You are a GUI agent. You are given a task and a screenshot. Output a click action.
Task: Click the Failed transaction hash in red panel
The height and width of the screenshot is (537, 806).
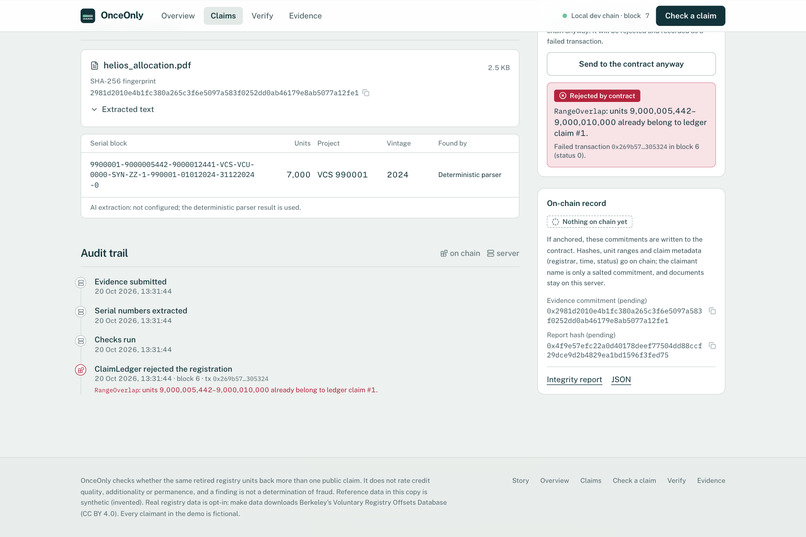coord(639,146)
